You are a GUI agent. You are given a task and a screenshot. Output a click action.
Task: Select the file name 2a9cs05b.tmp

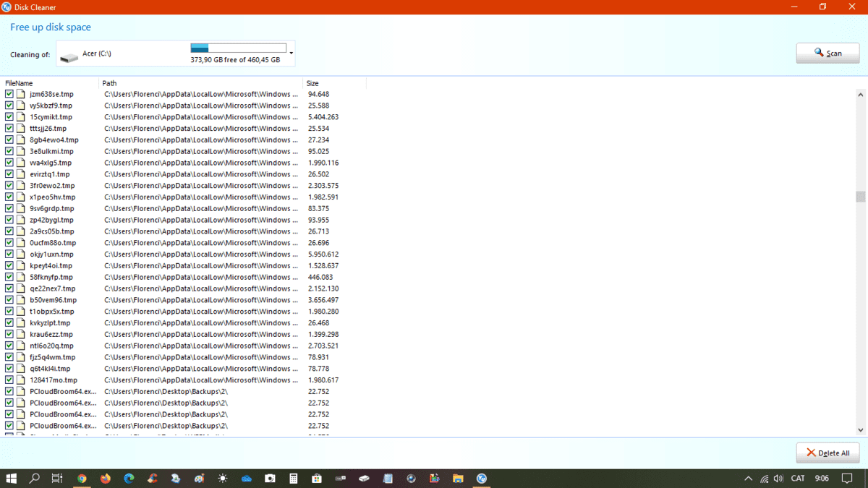(x=51, y=232)
